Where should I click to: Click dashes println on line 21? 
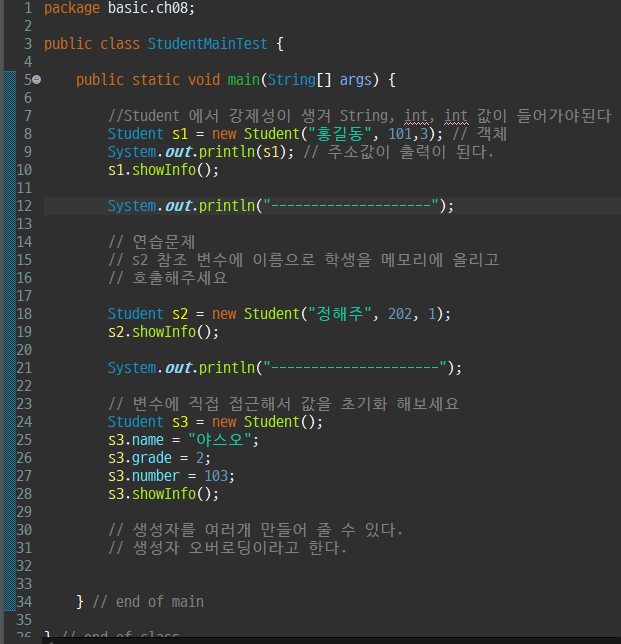pyautogui.click(x=285, y=368)
